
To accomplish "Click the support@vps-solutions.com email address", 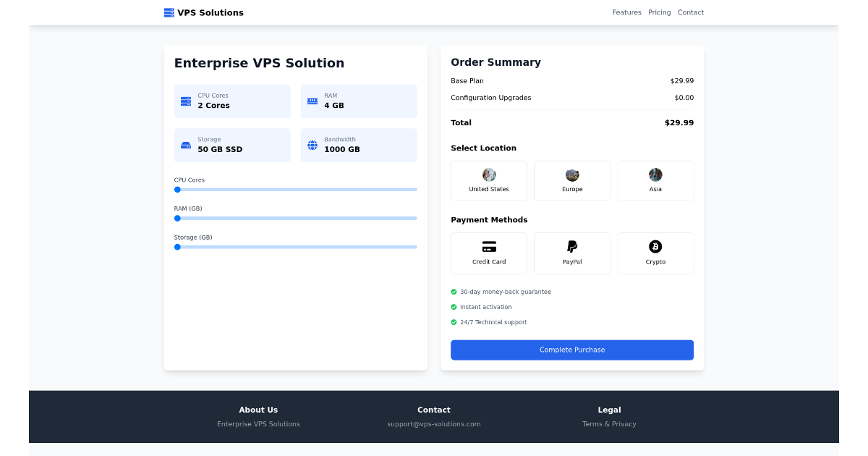I will click(x=434, y=423).
